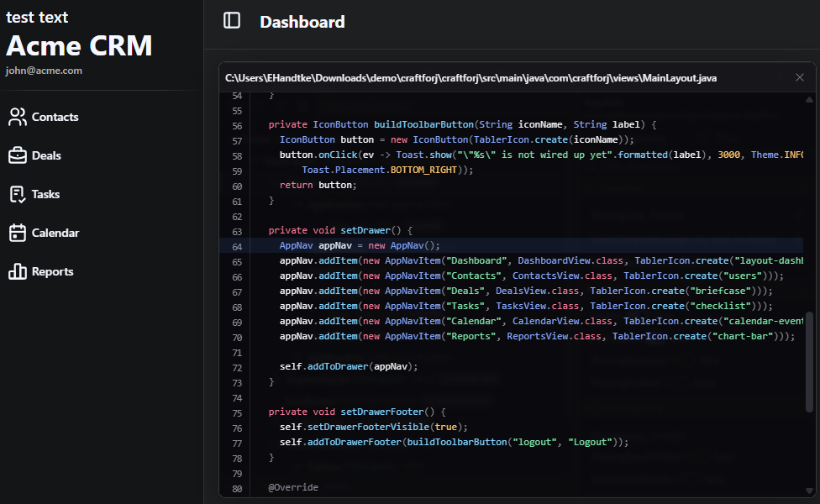Click line number 64 in the gutter

click(x=237, y=246)
